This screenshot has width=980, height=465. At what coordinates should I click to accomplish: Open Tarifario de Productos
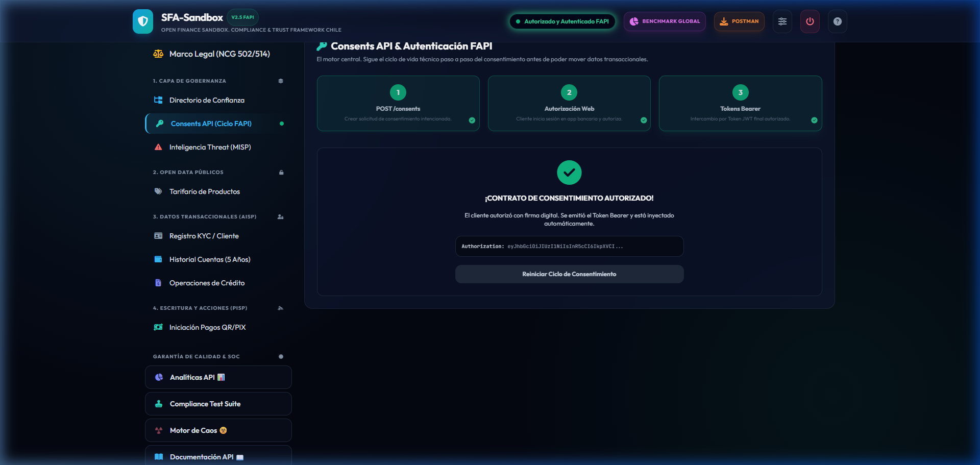pos(218,191)
